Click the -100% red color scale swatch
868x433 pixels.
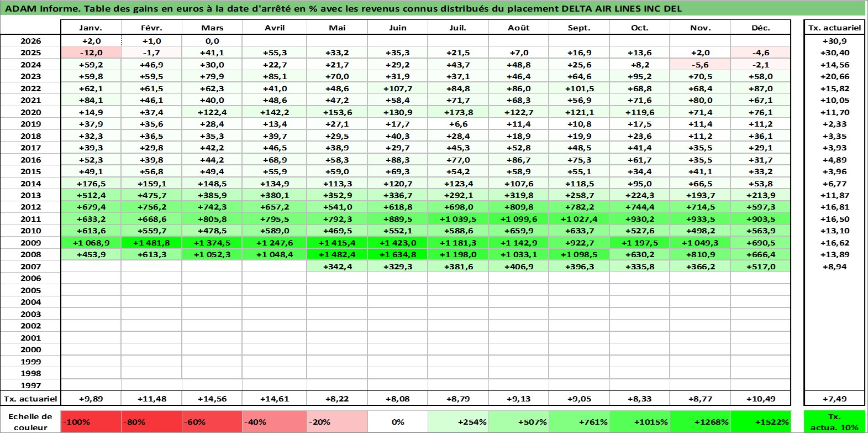[x=91, y=421]
